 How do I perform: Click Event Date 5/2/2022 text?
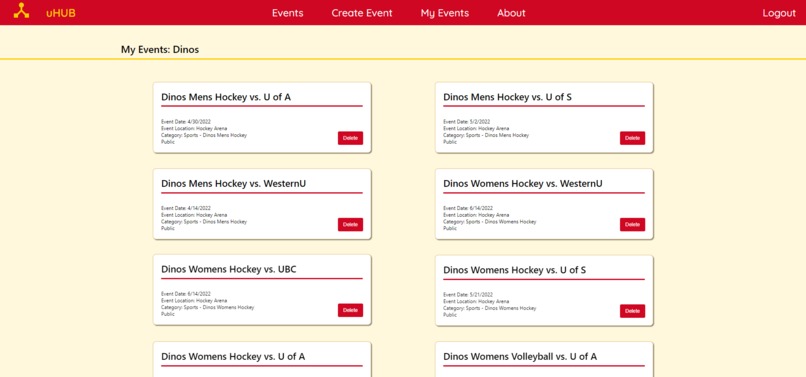coord(467,122)
